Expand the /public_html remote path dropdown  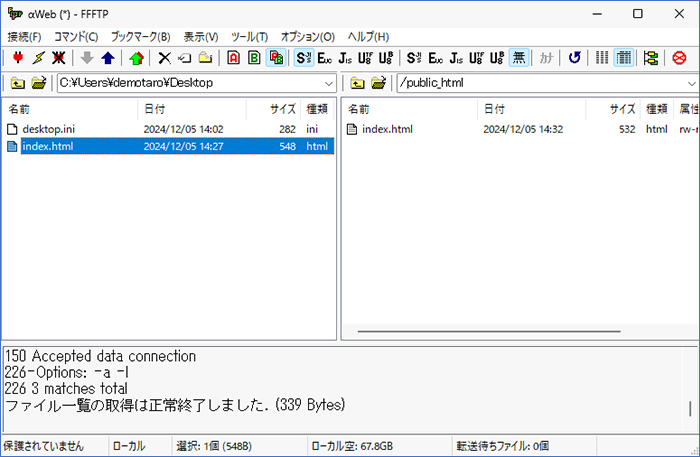pos(688,83)
